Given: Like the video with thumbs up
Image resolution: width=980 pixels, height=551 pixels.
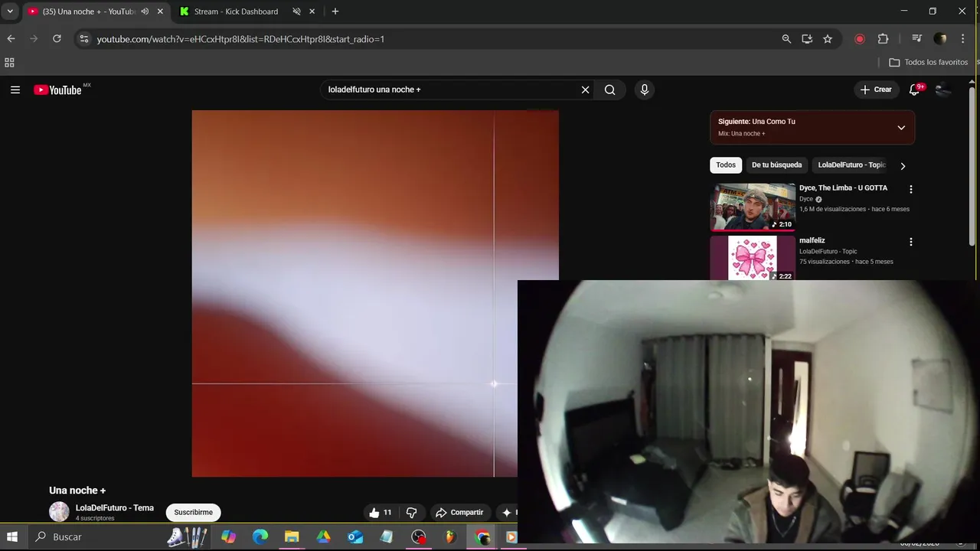Looking at the screenshot, I should 380,513.
